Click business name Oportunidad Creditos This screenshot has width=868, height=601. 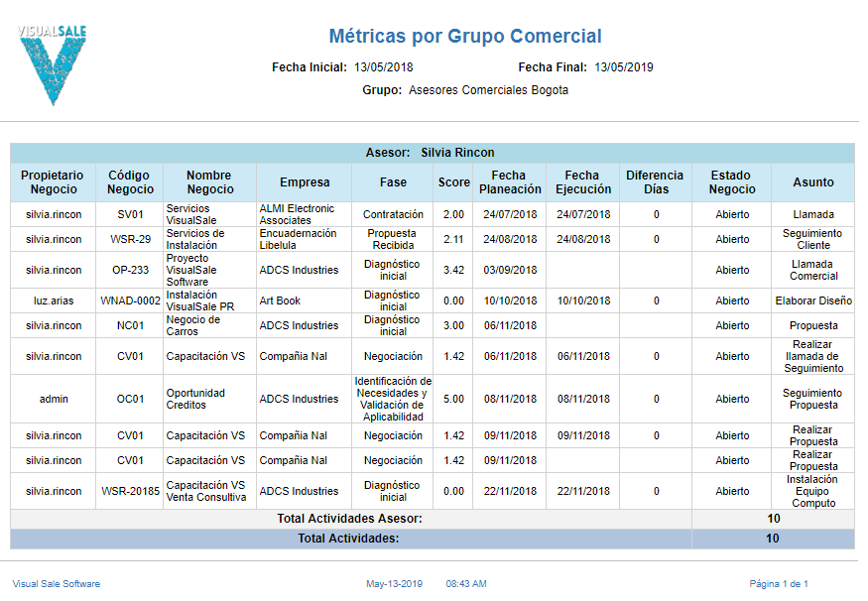(x=195, y=399)
